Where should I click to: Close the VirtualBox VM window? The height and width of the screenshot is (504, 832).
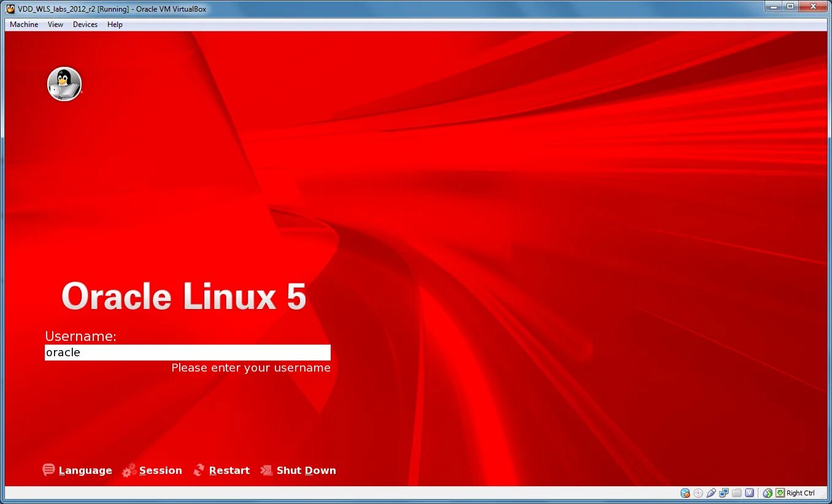[x=814, y=6]
